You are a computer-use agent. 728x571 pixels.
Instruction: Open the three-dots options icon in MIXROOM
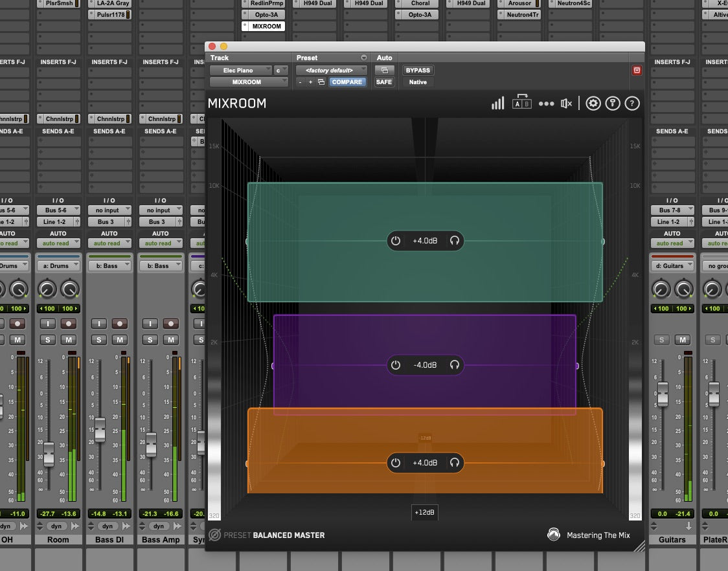[x=547, y=104]
